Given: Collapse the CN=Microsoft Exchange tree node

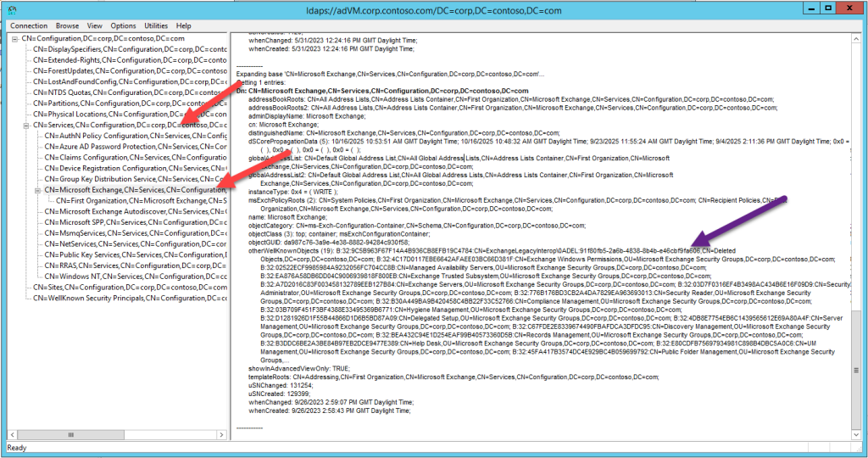Looking at the screenshot, I should point(38,190).
